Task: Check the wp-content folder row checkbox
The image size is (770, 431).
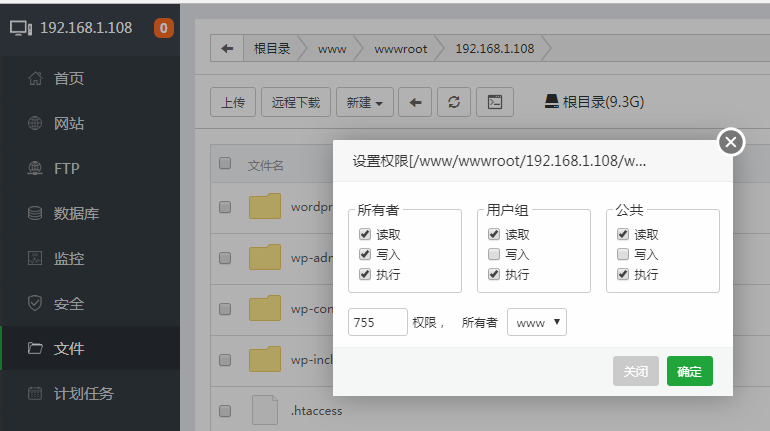Action: (x=225, y=309)
